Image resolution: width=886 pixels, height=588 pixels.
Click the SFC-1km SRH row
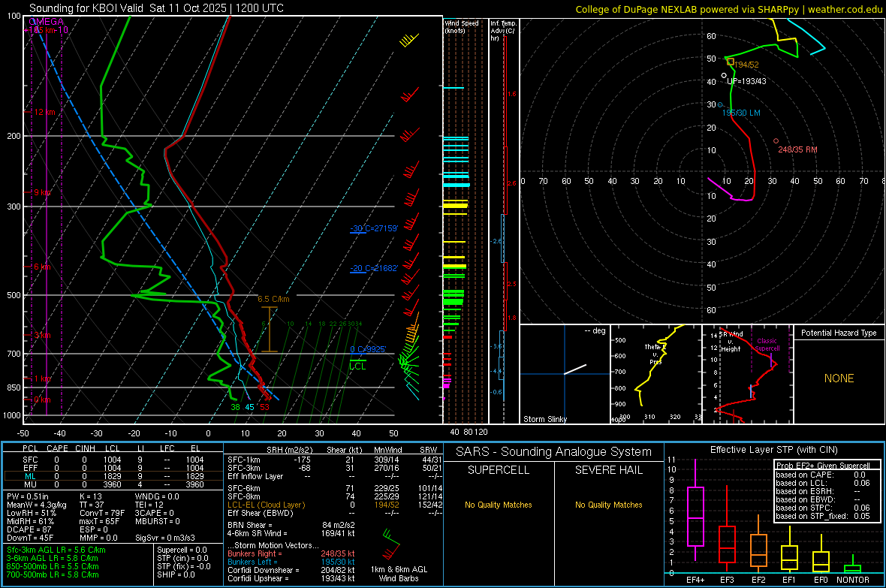pyautogui.click(x=335, y=460)
